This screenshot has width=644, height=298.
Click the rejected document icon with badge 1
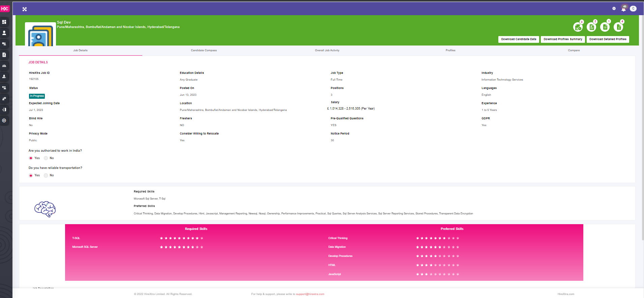605,27
